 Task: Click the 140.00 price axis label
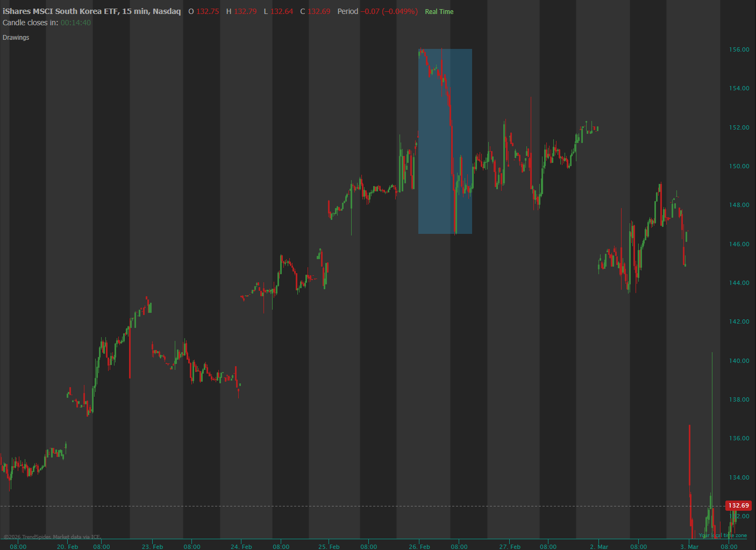click(739, 361)
